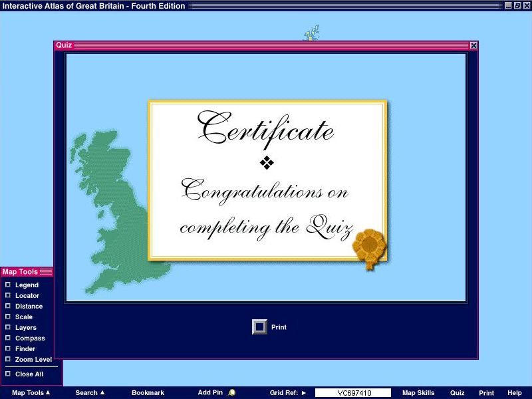This screenshot has height=399, width=532.
Task: Minimize the Interactive Atlas window
Action: [x=508, y=5]
